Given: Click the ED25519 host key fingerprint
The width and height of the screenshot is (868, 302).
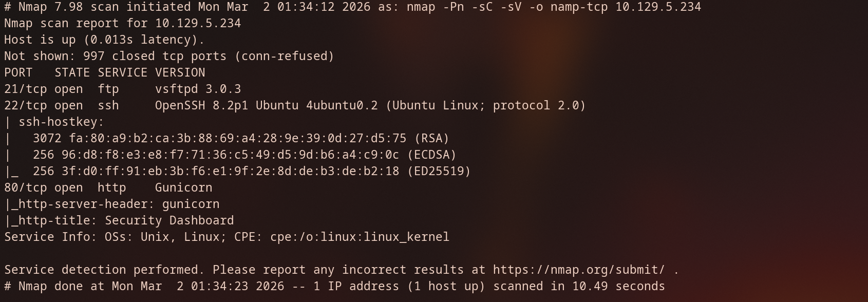Looking at the screenshot, I should click(230, 171).
